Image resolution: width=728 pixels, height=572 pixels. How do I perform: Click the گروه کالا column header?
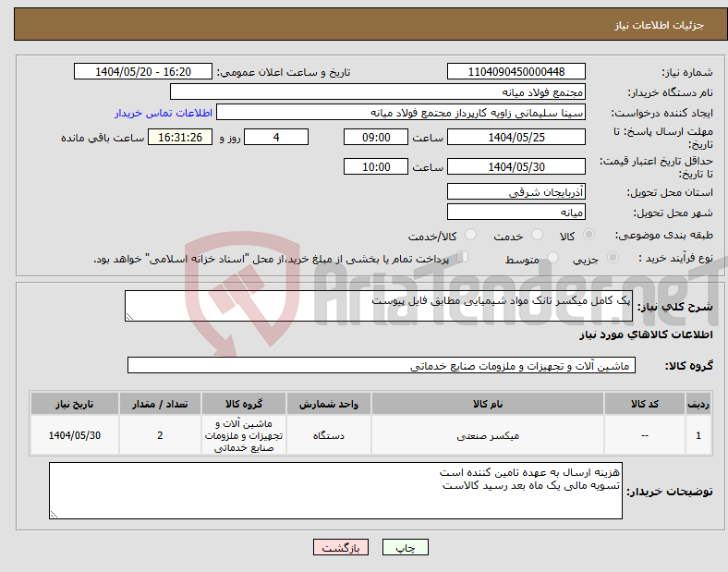[244, 404]
